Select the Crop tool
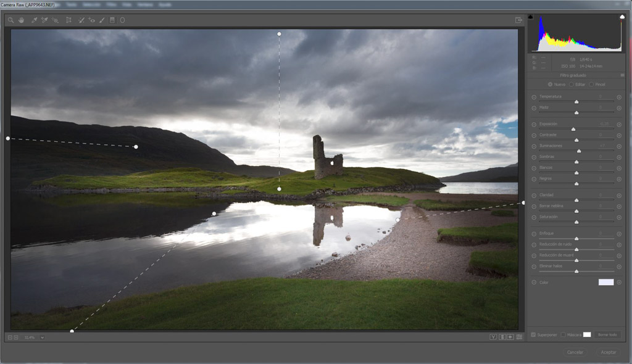632x364 pixels. coord(69,20)
